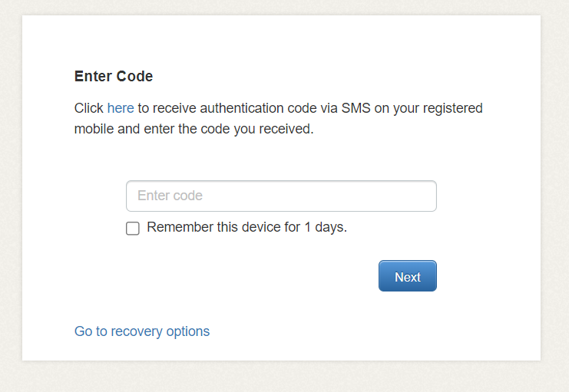Submit the code with the Next button
This screenshot has width=569, height=392.
(x=407, y=277)
